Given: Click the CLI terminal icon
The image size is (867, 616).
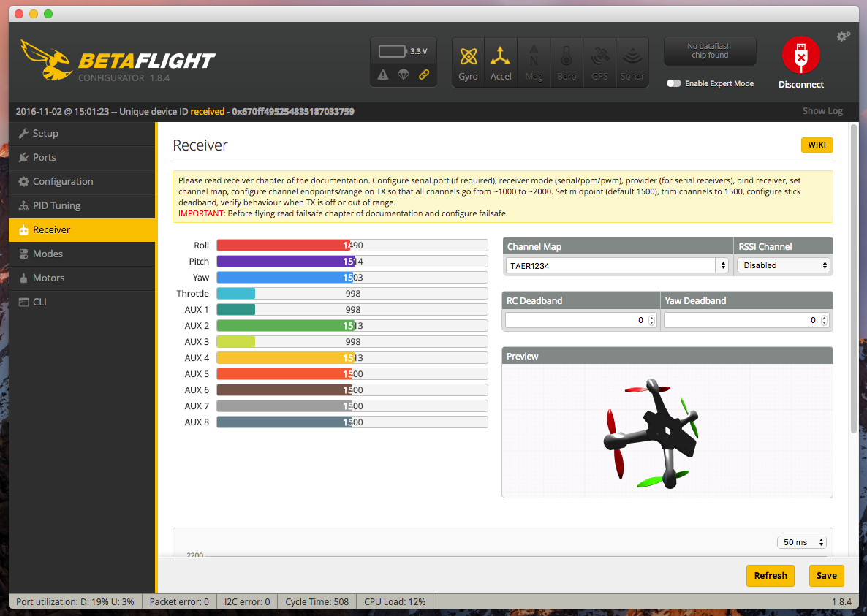Looking at the screenshot, I should click(x=23, y=303).
